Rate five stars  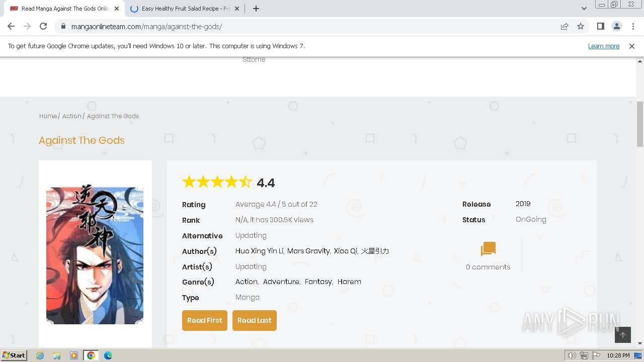245,182
